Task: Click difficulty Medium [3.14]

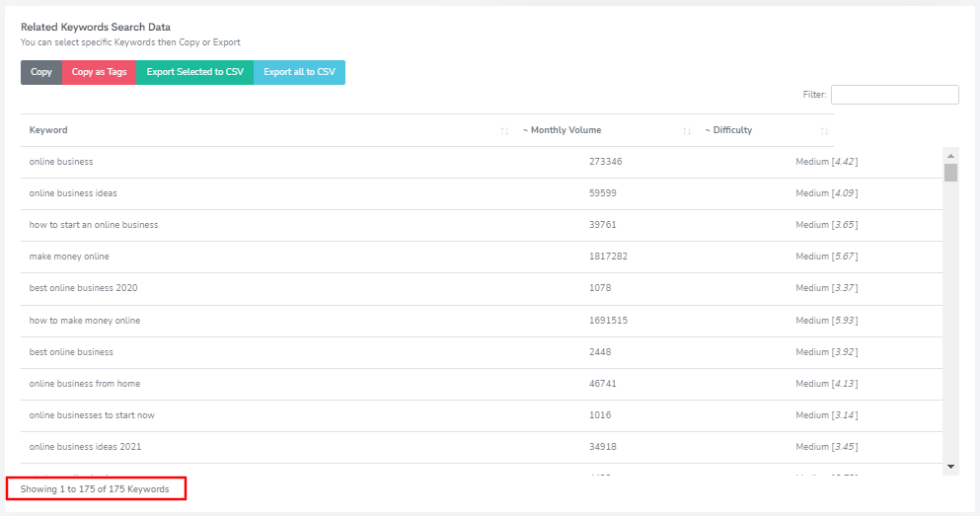Action: pyautogui.click(x=827, y=415)
